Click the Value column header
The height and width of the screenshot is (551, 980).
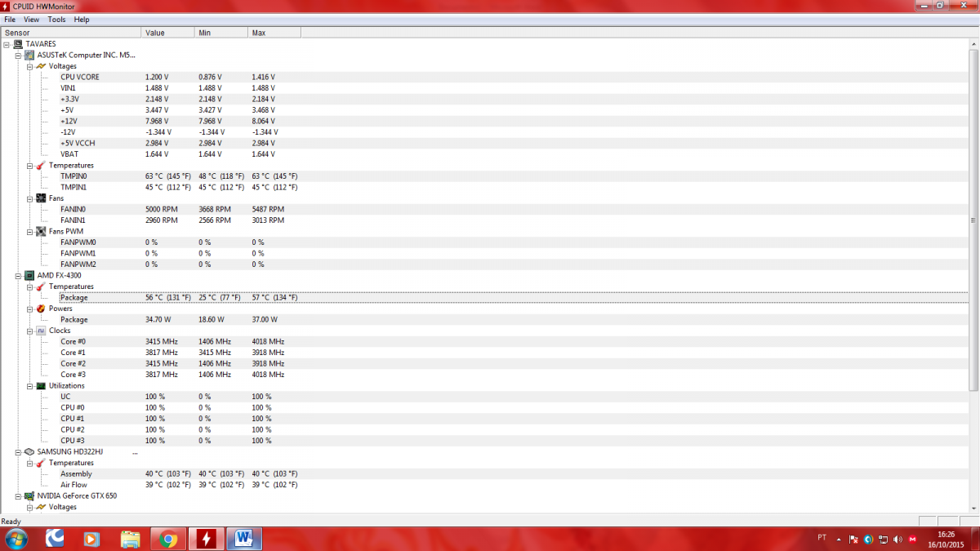[168, 33]
